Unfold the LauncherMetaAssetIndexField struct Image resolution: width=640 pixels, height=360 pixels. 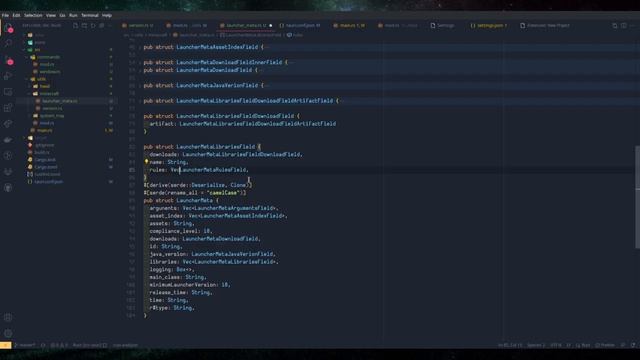click(140, 47)
